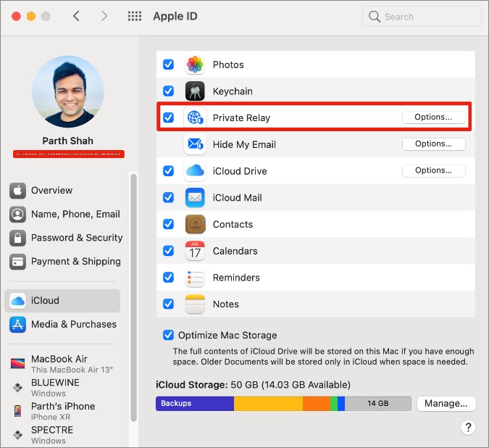Open Media & Purchases section
This screenshot has height=448, width=489.
pos(73,324)
